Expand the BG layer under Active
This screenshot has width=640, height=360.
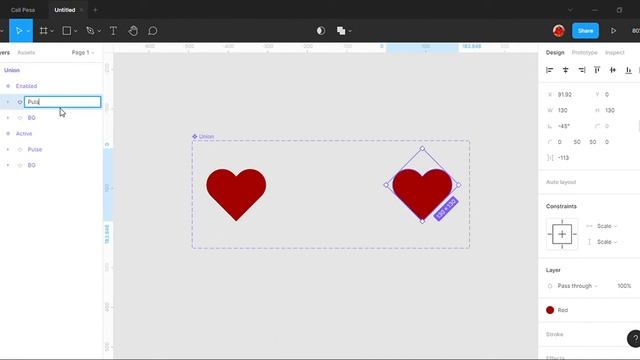(x=8, y=165)
